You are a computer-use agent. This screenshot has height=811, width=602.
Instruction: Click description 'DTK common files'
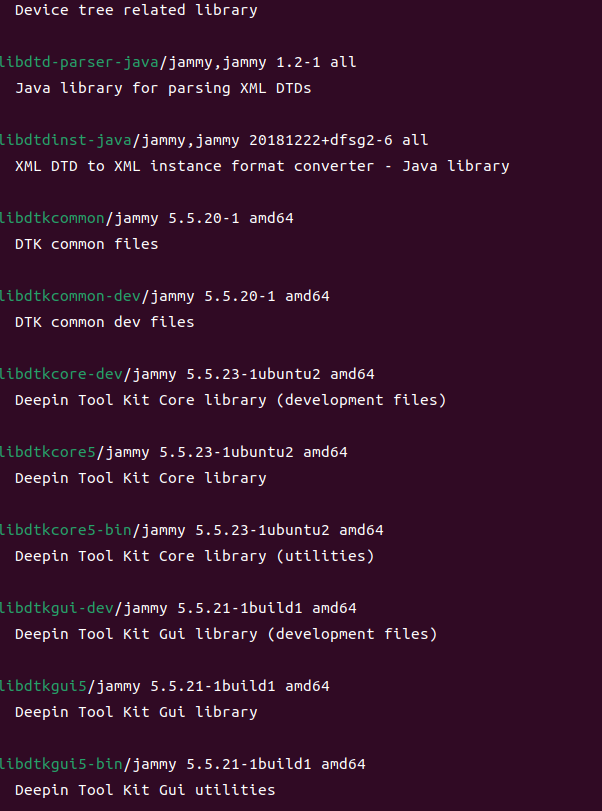86,245
